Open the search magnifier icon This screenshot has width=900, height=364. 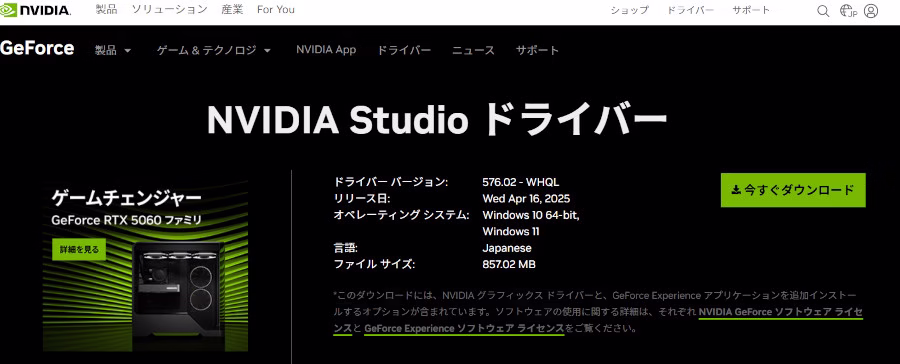click(x=823, y=11)
